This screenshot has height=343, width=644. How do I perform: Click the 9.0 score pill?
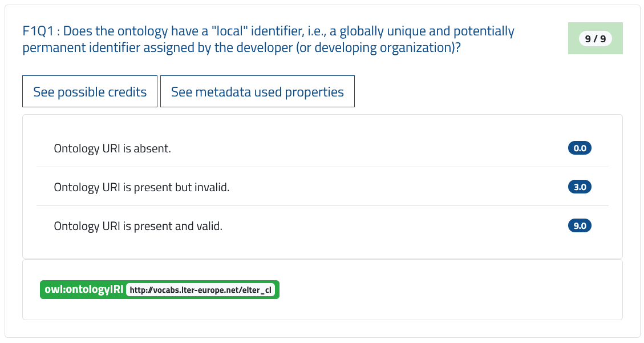(x=579, y=225)
